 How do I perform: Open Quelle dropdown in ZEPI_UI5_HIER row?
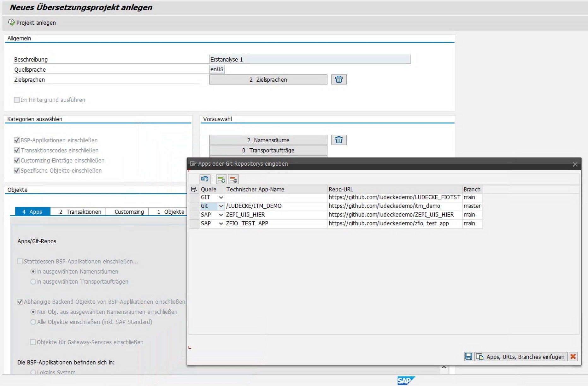(221, 215)
